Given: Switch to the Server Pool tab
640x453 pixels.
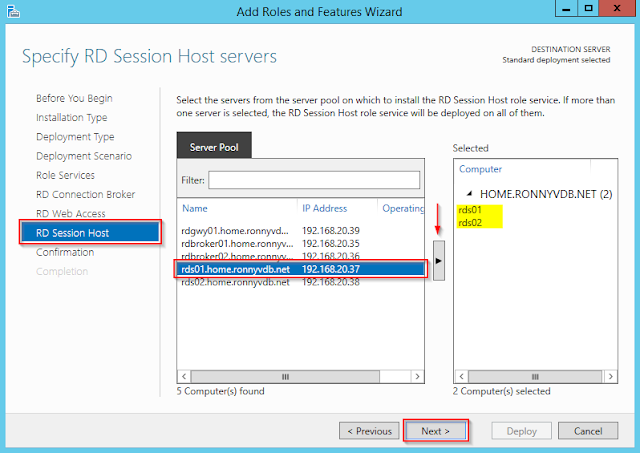Looking at the screenshot, I should (x=215, y=147).
